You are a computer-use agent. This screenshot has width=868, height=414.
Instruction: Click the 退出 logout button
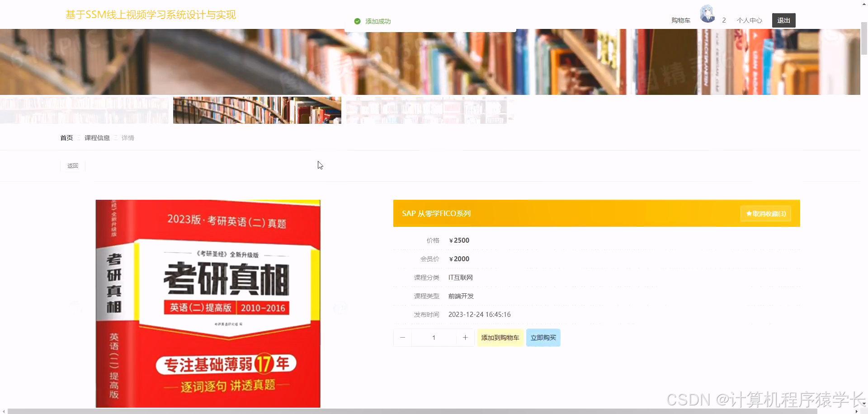point(783,20)
